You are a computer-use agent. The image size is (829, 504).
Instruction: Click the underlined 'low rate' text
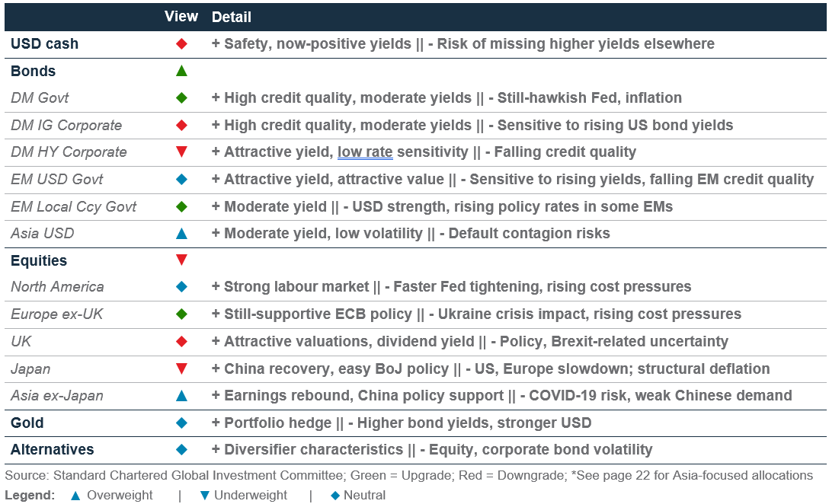click(365, 152)
